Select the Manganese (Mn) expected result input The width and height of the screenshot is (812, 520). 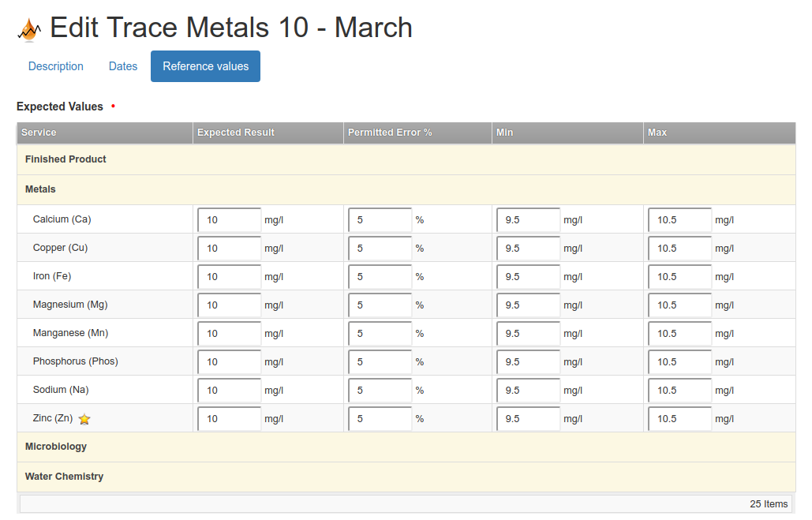pos(229,334)
